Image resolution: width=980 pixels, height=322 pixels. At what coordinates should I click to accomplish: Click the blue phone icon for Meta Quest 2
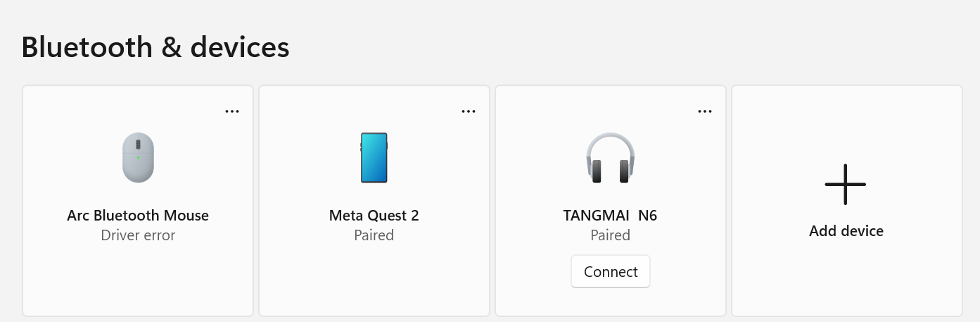[374, 158]
